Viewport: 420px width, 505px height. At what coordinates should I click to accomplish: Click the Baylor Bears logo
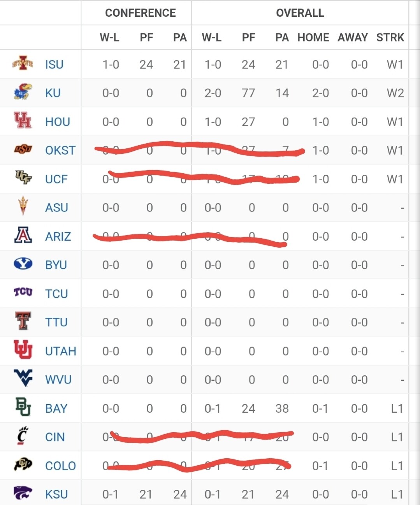click(x=23, y=407)
